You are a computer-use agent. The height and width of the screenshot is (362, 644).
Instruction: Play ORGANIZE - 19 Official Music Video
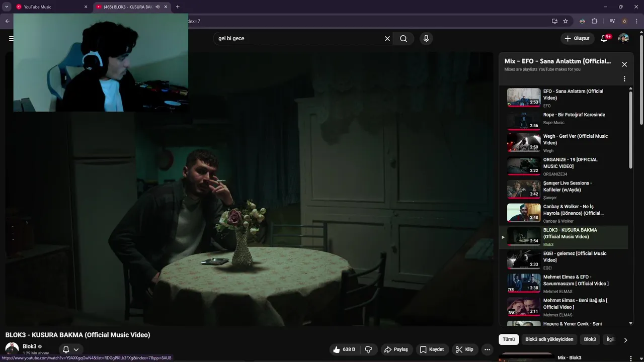pos(564,166)
